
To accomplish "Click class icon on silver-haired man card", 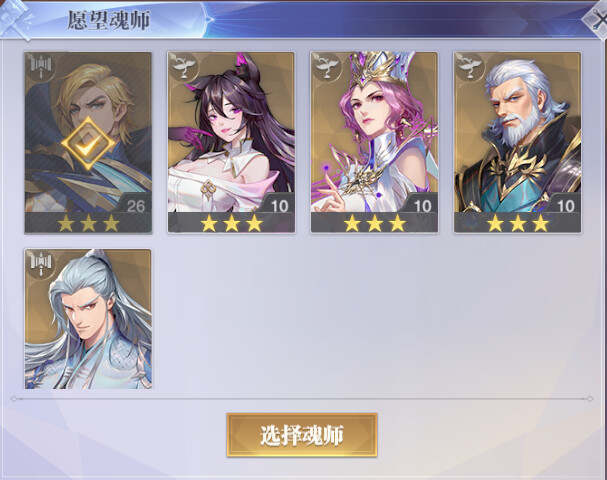I will (41, 264).
